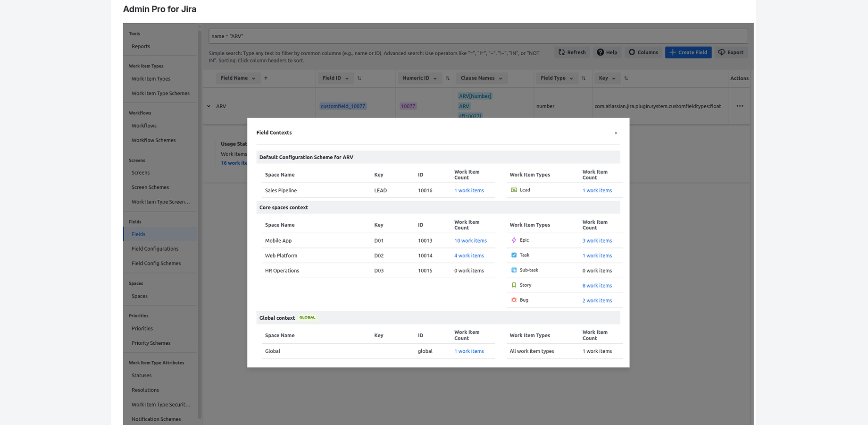Viewport: 868px width, 425px height.
Task: Close the Field Contexts dialog
Action: (616, 133)
